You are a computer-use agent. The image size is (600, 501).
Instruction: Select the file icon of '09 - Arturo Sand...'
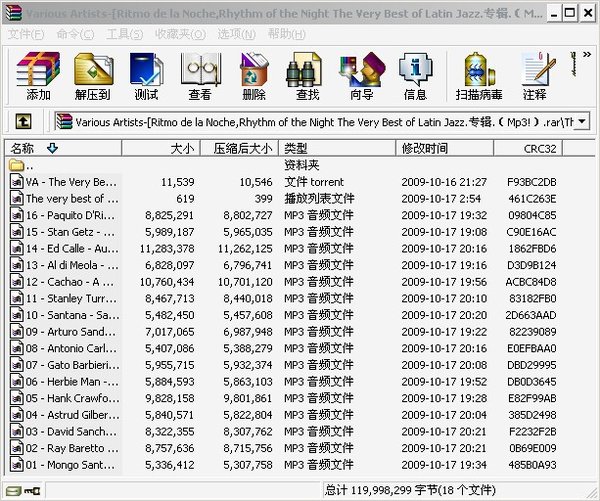[x=16, y=331]
